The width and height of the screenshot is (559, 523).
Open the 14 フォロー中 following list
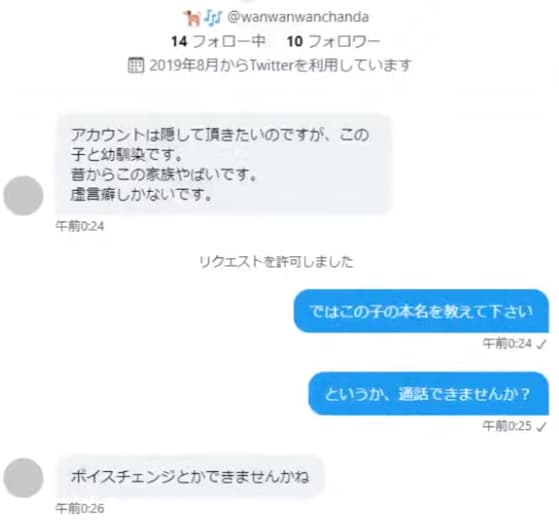tap(219, 42)
